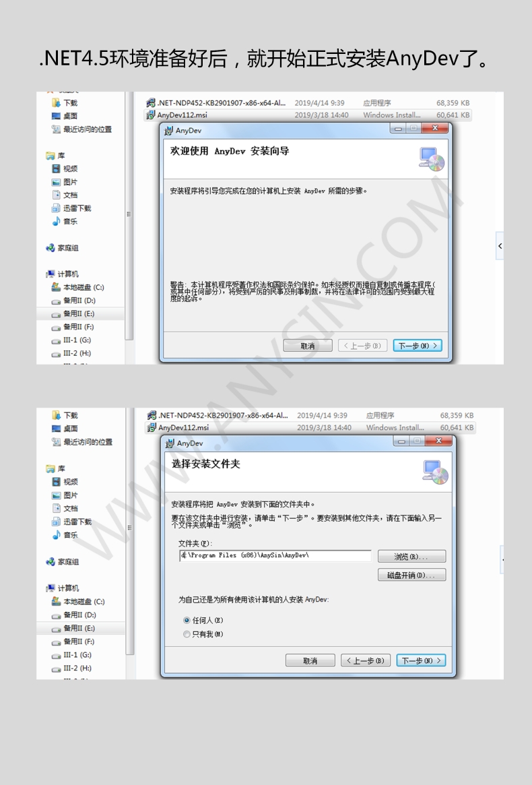Click Cancel in the welcome wizard dialog
This screenshot has height=785, width=532.
click(x=308, y=346)
